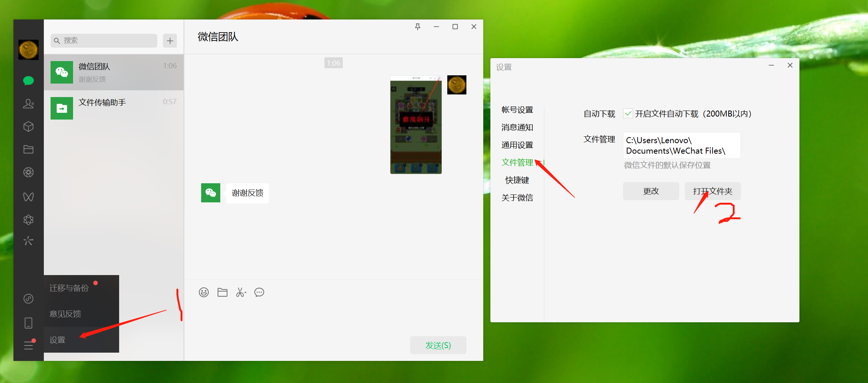Open chat history bubble icon
Image resolution: width=868 pixels, height=383 pixels.
[x=259, y=292]
